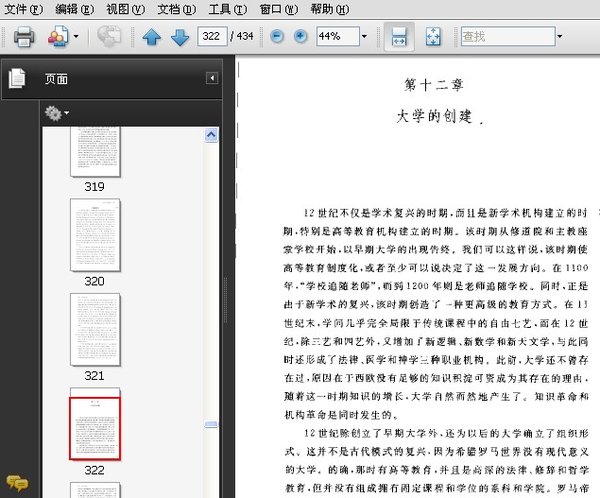Select page 320 thumbnail
This screenshot has height=498, width=600.
(94, 234)
